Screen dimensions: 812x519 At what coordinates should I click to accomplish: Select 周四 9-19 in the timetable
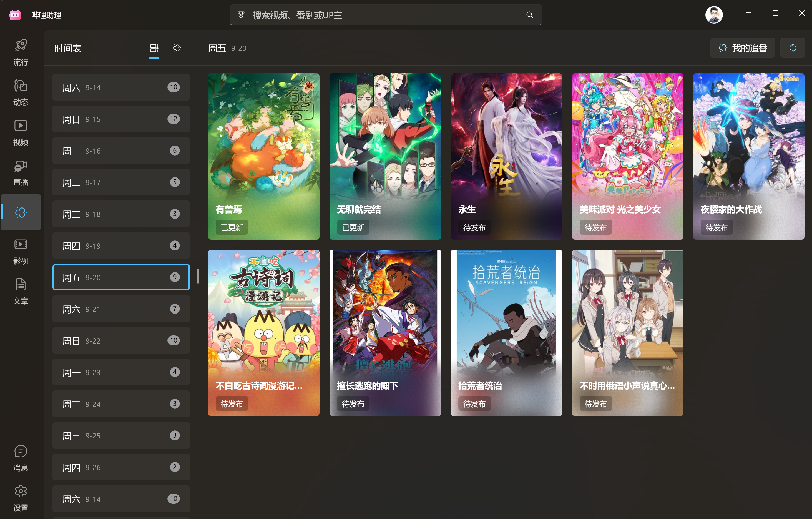click(x=121, y=246)
